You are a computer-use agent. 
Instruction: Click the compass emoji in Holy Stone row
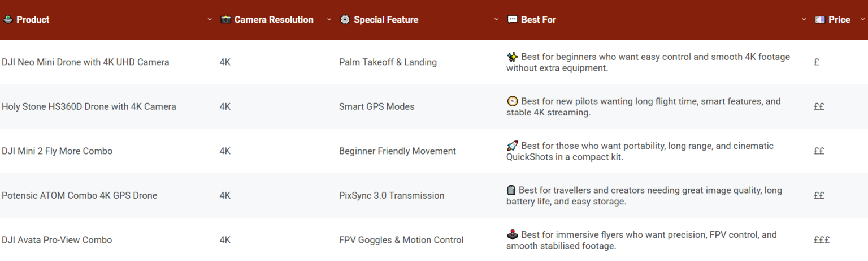512,101
